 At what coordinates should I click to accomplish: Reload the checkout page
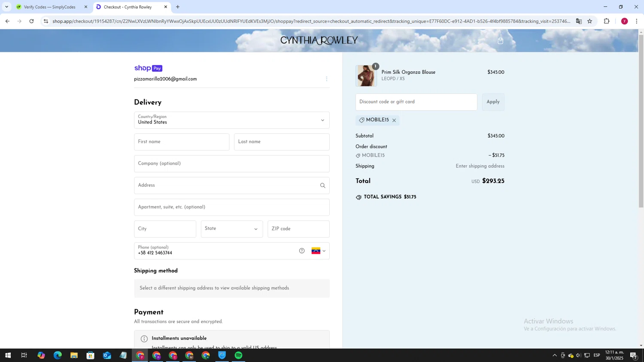pos(31,21)
